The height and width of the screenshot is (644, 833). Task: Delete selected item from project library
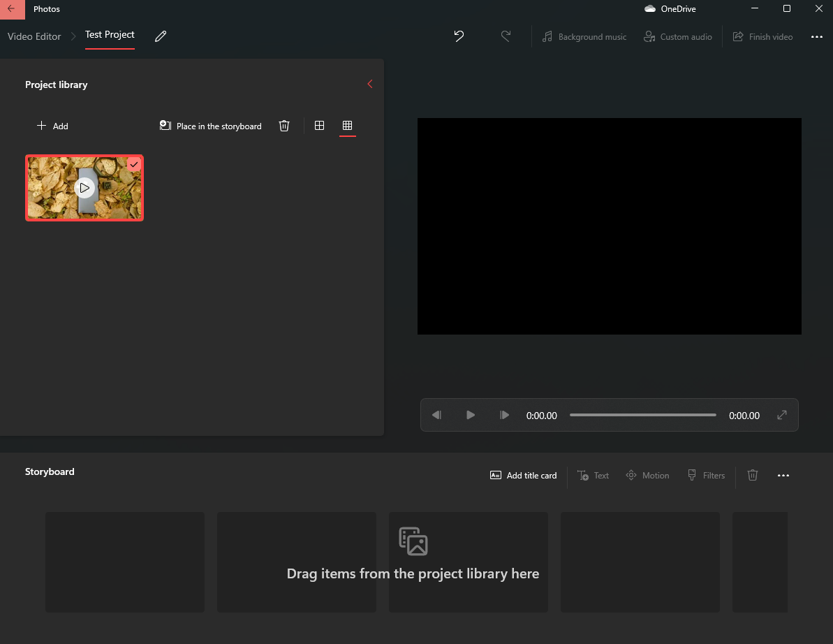(284, 126)
